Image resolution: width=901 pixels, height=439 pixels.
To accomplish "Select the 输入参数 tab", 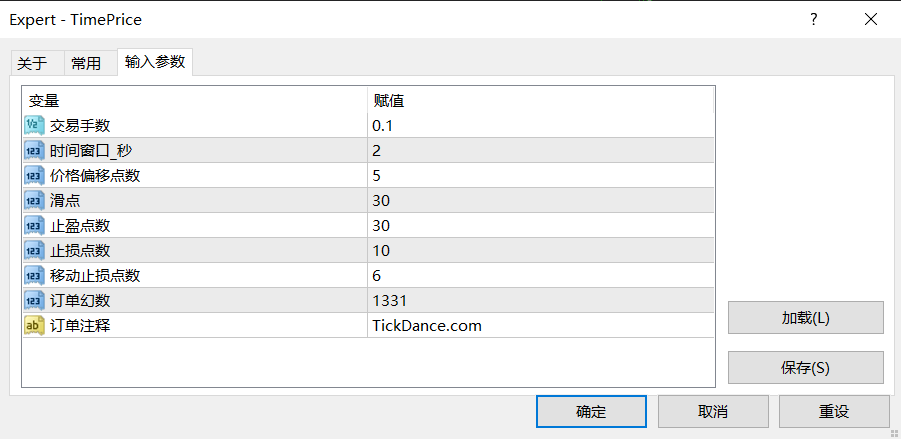I will coord(155,62).
